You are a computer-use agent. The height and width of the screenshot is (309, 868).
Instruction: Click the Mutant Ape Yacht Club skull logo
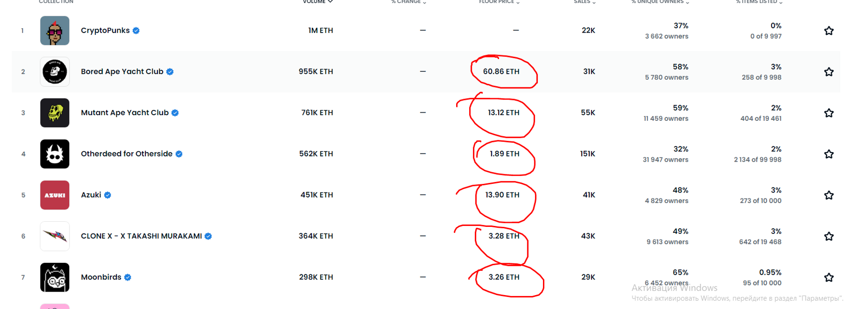click(55, 113)
